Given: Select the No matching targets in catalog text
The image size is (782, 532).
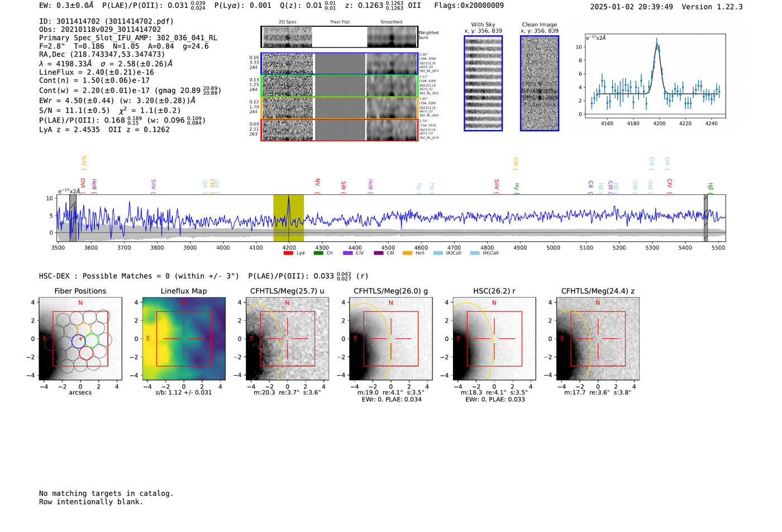Looking at the screenshot, I should coord(106,493).
